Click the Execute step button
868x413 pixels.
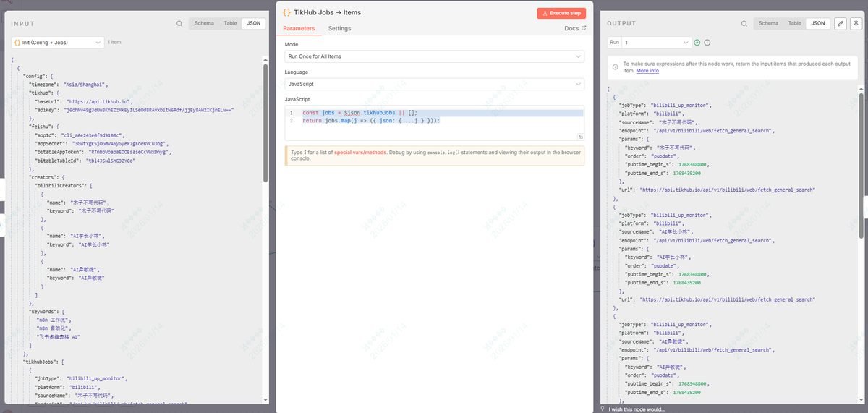tap(561, 13)
